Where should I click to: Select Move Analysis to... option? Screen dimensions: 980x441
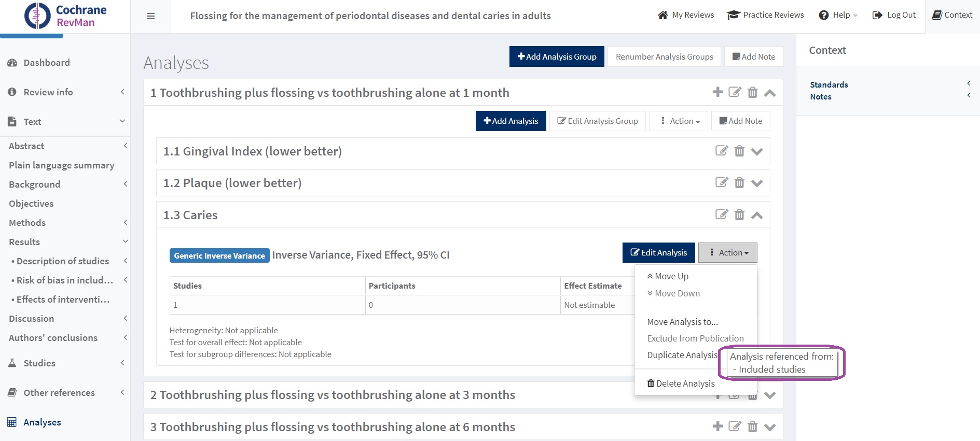point(682,322)
